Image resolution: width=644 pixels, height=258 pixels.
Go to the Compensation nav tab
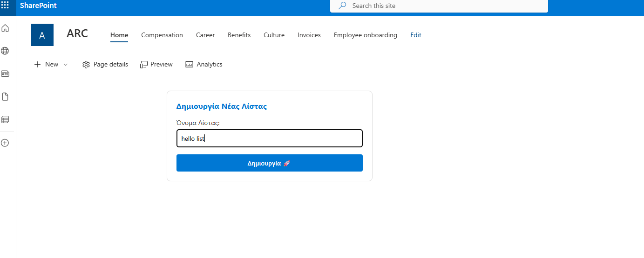(162, 35)
